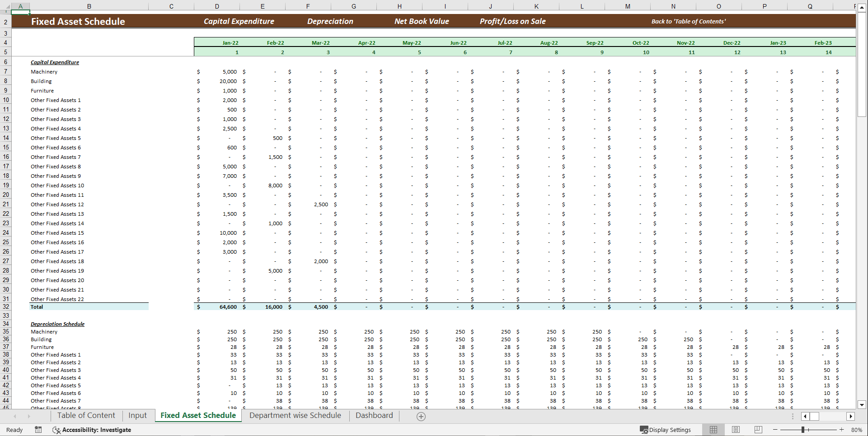Click the left sheet navigation arrow

(x=15, y=416)
